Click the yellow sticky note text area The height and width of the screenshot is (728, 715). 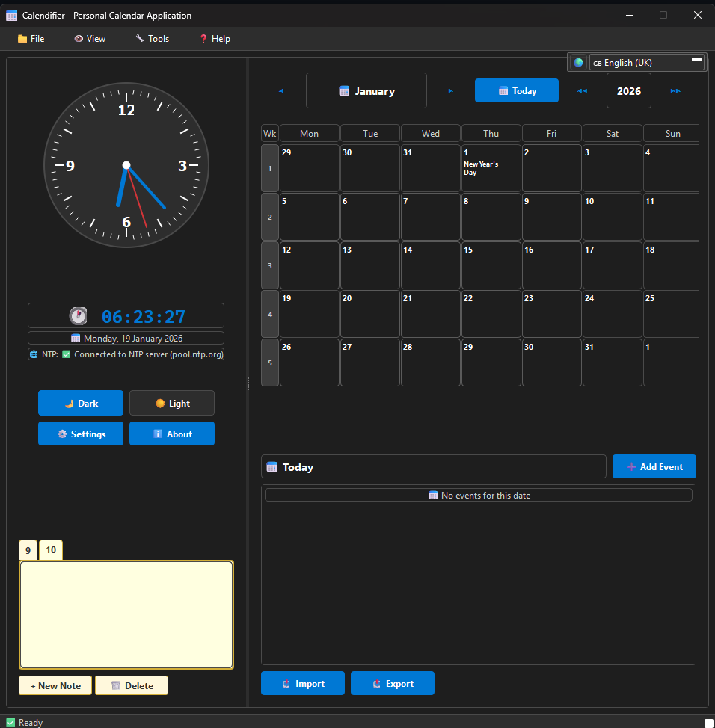[126, 614]
